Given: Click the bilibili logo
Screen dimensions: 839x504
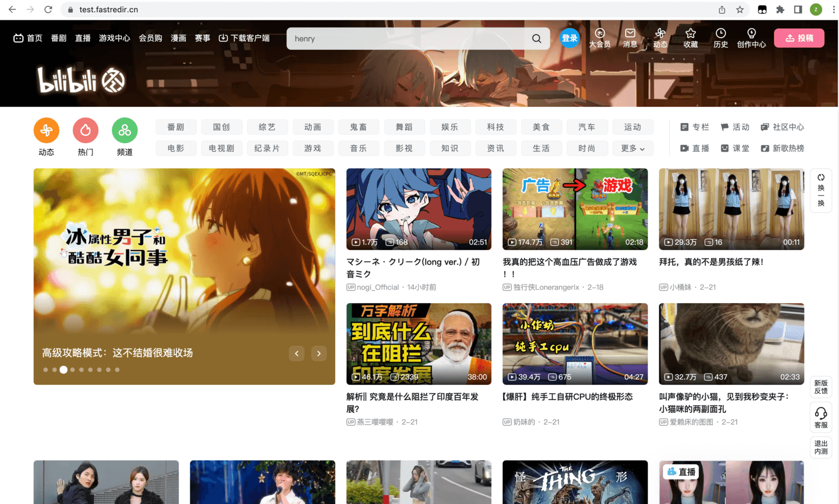Looking at the screenshot, I should point(82,80).
